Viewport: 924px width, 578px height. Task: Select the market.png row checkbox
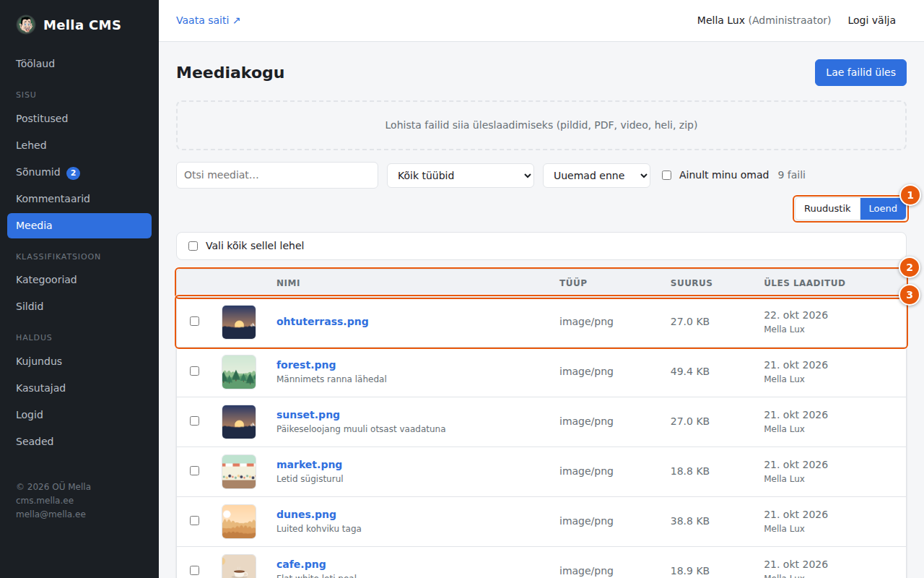point(194,471)
